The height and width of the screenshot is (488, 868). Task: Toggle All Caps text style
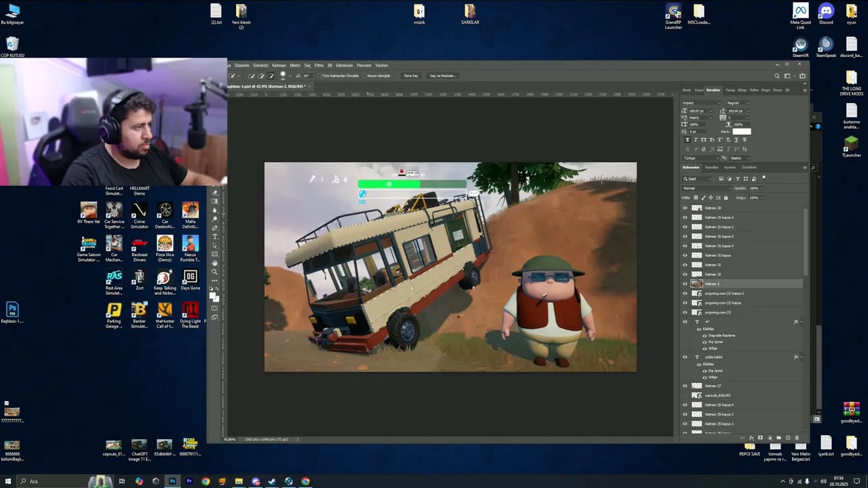click(x=704, y=140)
